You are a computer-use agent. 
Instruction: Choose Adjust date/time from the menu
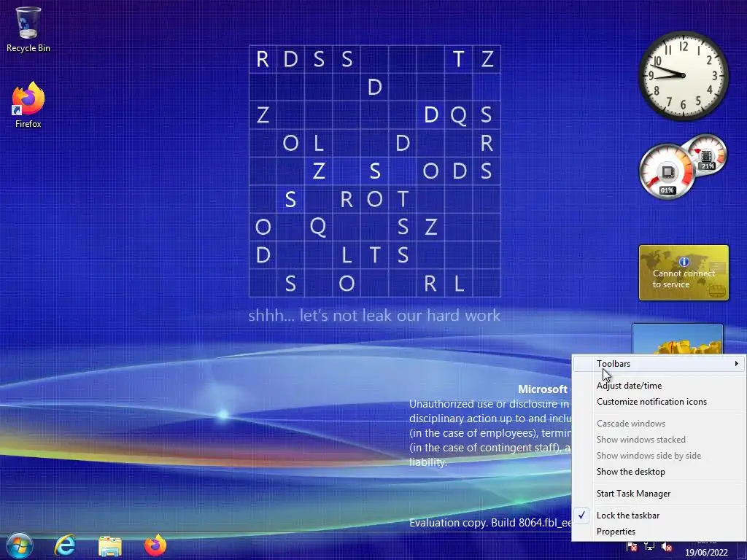point(659,386)
